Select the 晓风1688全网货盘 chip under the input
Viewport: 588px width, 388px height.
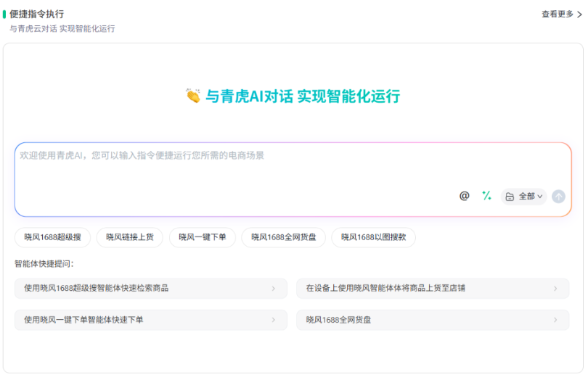point(283,237)
